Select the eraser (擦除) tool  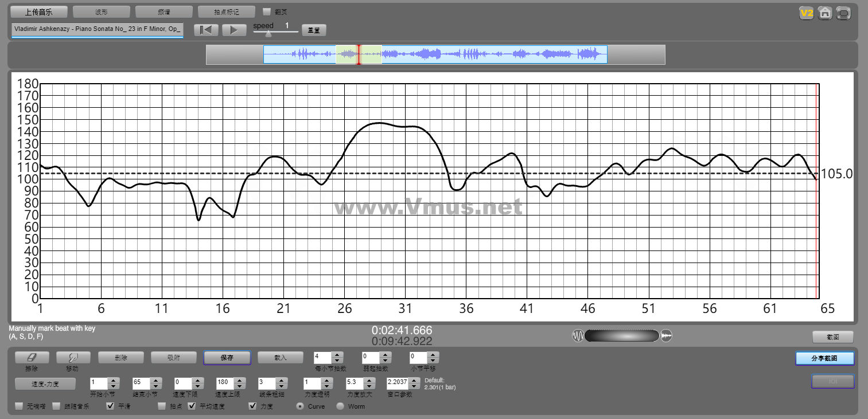point(31,358)
